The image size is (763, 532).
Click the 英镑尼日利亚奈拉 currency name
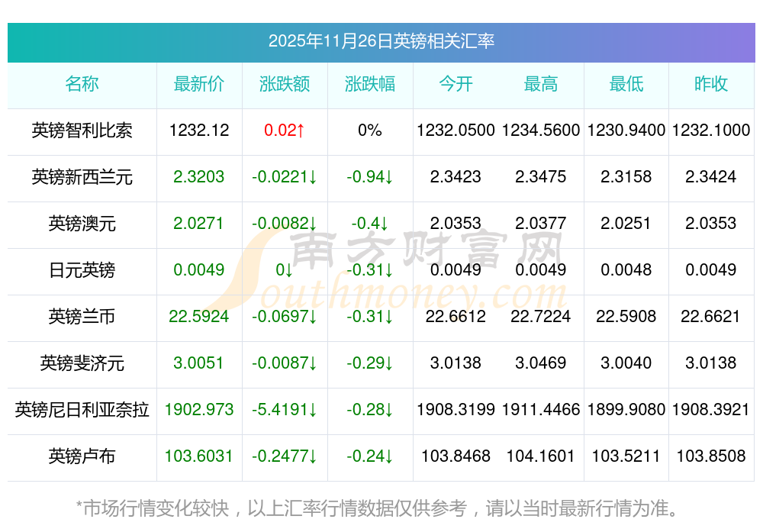coord(82,410)
